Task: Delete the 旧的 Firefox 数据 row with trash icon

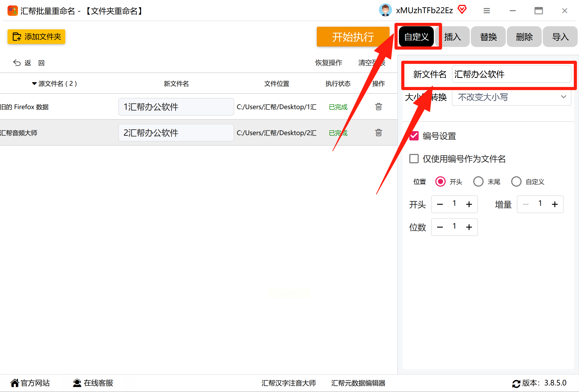Action: 378,107
